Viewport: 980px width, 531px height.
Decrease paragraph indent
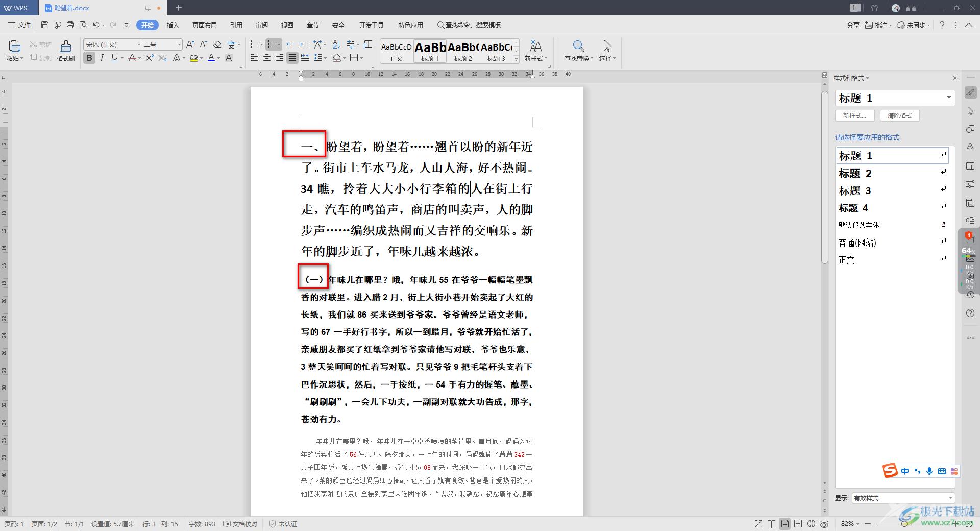click(290, 44)
